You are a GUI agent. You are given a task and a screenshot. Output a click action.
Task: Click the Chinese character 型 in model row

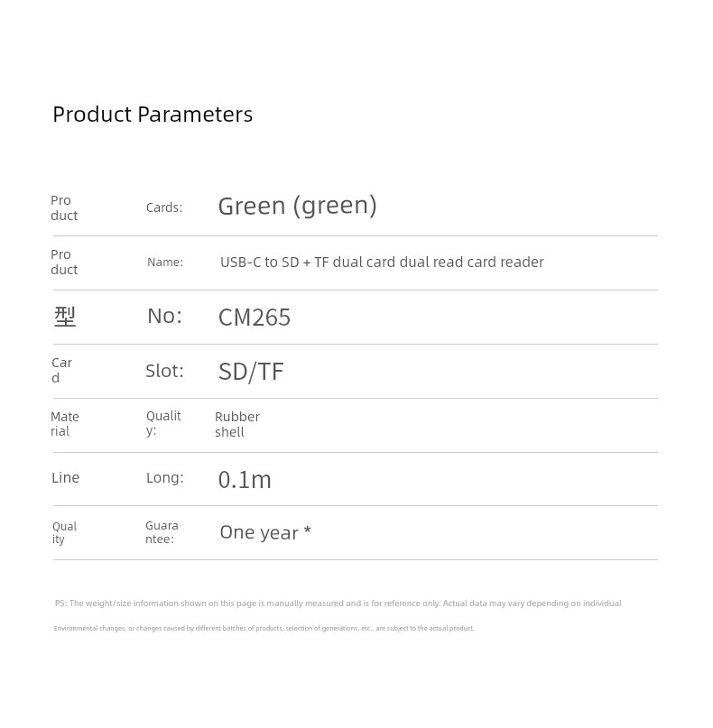(x=65, y=317)
